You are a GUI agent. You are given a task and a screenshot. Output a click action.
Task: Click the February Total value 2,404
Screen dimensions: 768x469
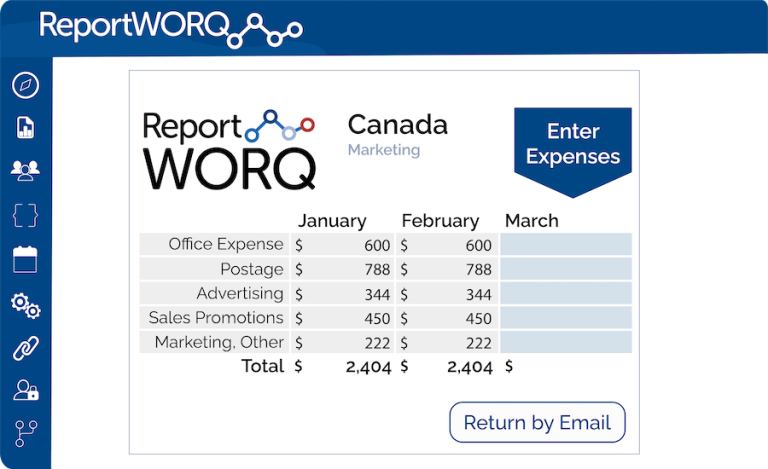pos(469,367)
